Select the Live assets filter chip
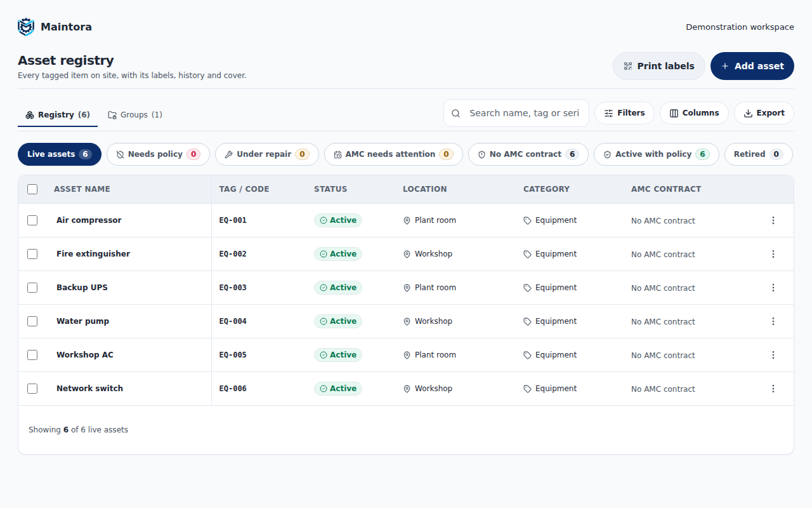Image resolution: width=812 pixels, height=508 pixels. pos(60,154)
